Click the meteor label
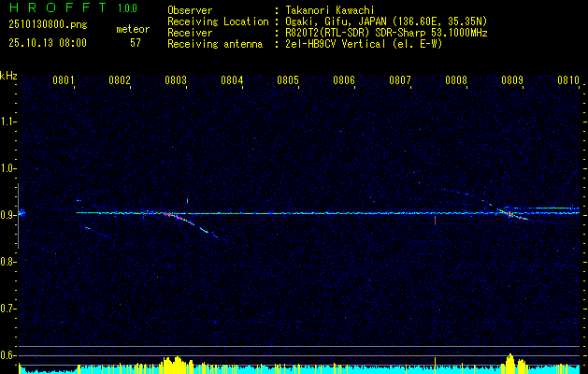The image size is (588, 374). click(x=133, y=29)
